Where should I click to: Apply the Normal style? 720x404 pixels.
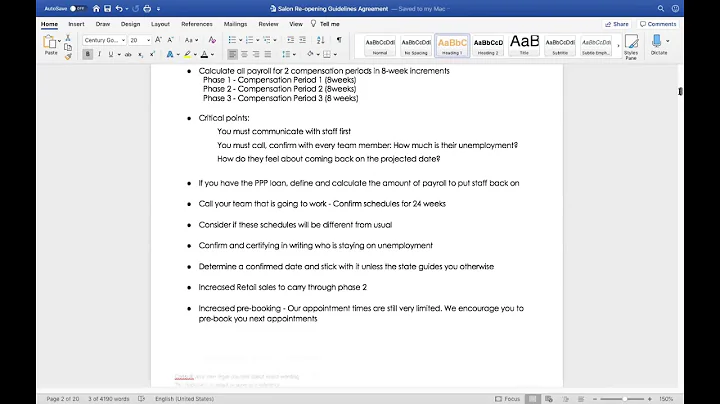coord(380,46)
